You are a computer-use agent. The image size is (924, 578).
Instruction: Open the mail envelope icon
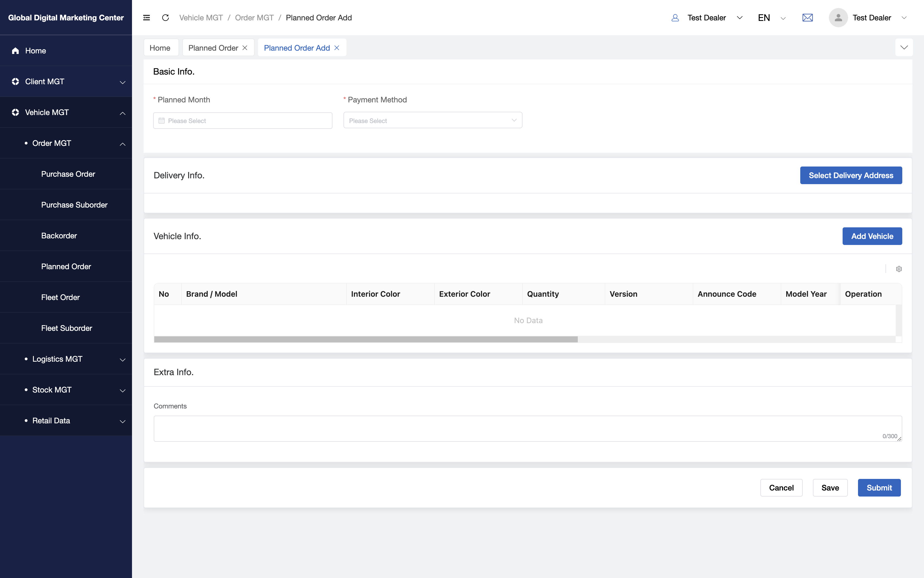pyautogui.click(x=808, y=18)
